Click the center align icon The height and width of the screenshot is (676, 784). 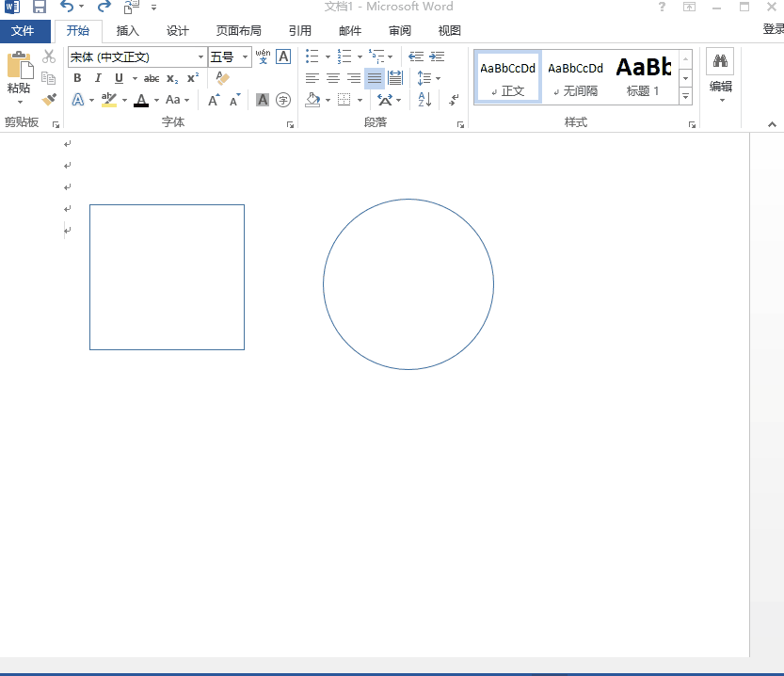[x=333, y=78]
